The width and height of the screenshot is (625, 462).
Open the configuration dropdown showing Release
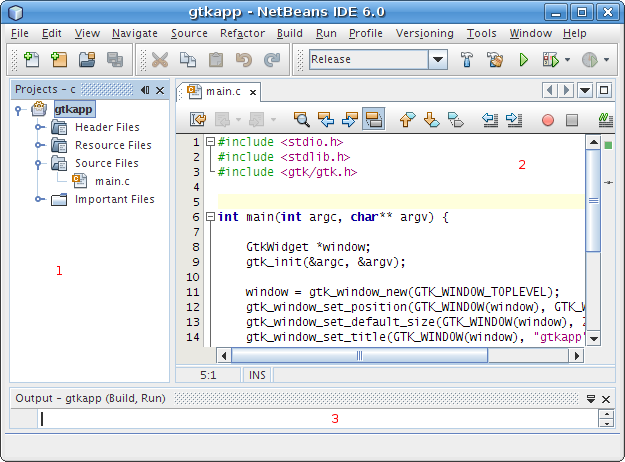[438, 59]
